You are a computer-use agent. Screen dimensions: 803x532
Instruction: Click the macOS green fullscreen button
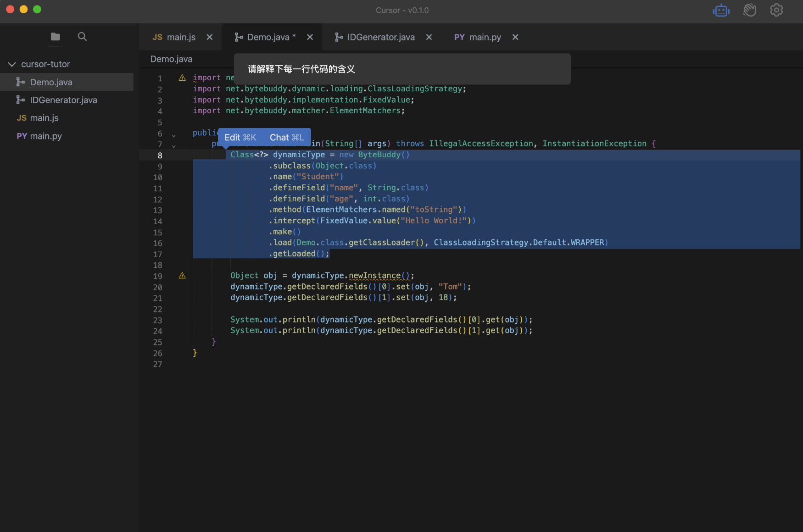pyautogui.click(x=37, y=9)
